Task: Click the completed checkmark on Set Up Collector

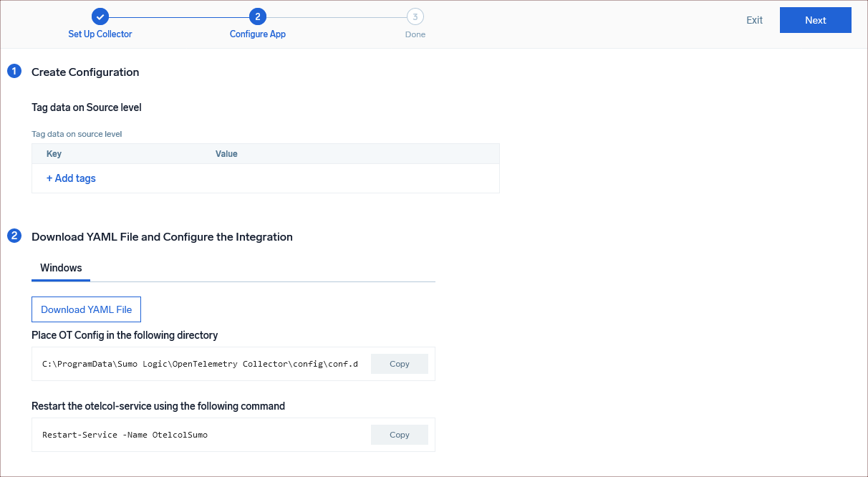Action: click(100, 16)
